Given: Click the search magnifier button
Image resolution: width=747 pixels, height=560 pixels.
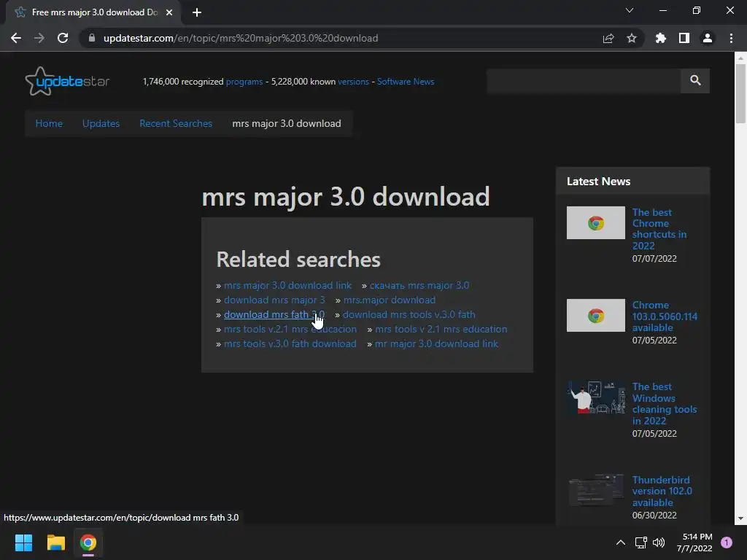Looking at the screenshot, I should (x=695, y=80).
